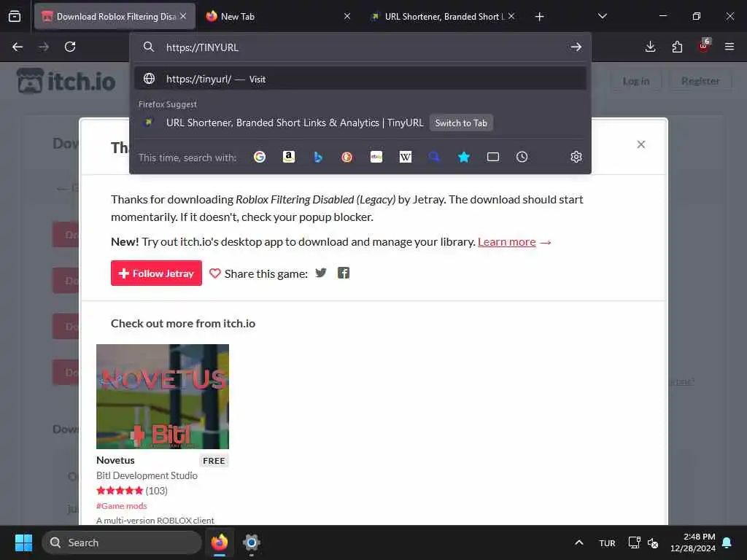The height and width of the screenshot is (560, 747).
Task: Open the network and muted volume tray icons
Action: coord(643,542)
